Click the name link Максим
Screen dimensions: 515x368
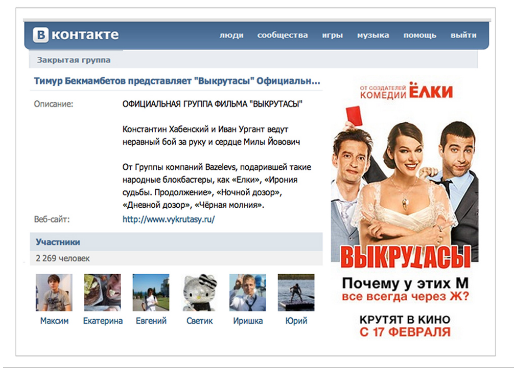click(54, 321)
